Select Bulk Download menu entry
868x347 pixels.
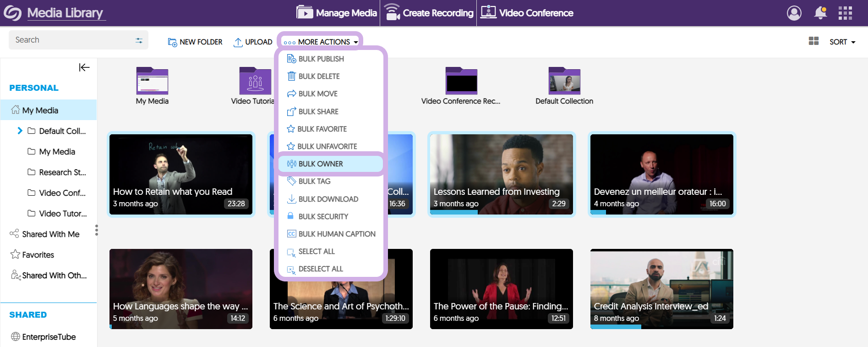point(328,199)
